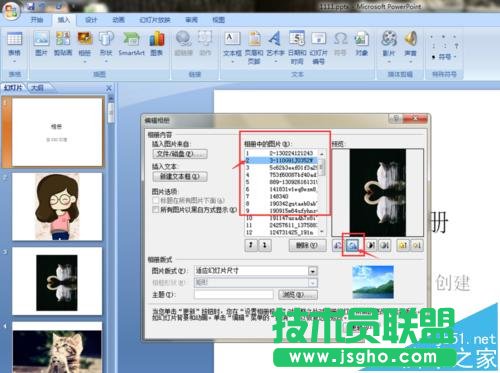Decrease brightness of album picture
This screenshot has height=373, width=500.
(x=417, y=246)
